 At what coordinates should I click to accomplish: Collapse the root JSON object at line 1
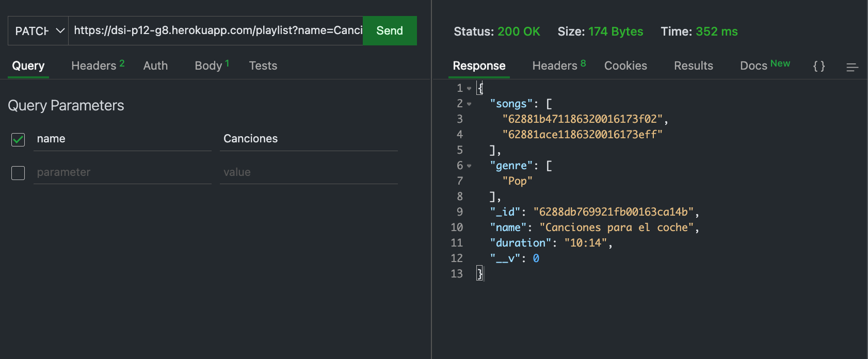click(x=469, y=89)
